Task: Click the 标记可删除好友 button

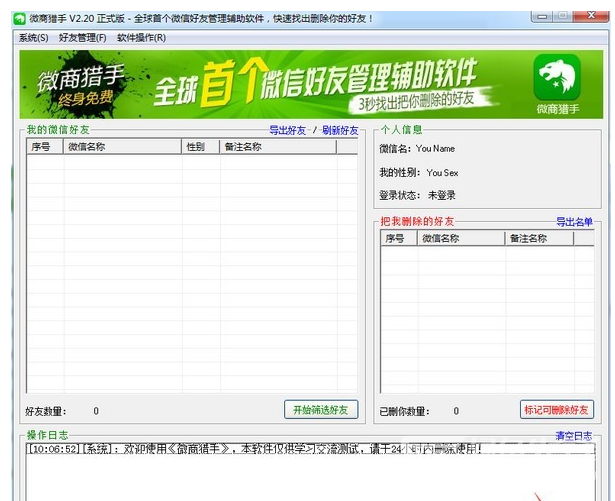Action: [x=557, y=410]
